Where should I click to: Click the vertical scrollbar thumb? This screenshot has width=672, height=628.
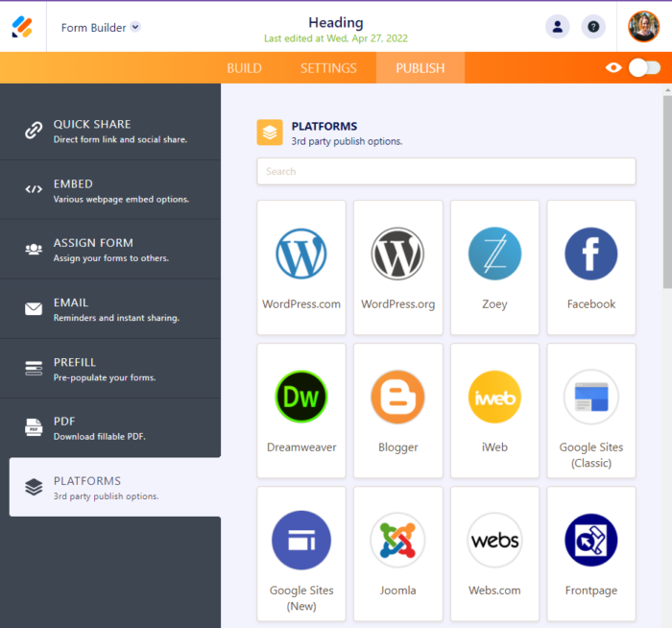click(666, 190)
